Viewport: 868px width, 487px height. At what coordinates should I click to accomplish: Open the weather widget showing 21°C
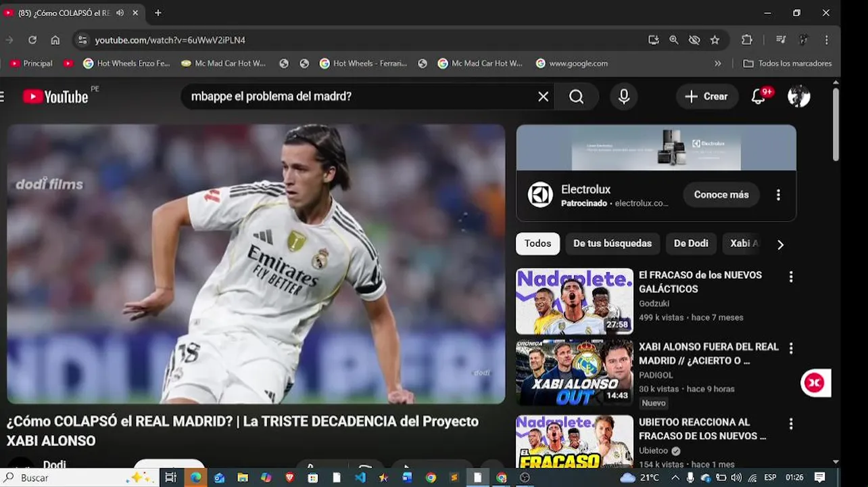point(640,478)
